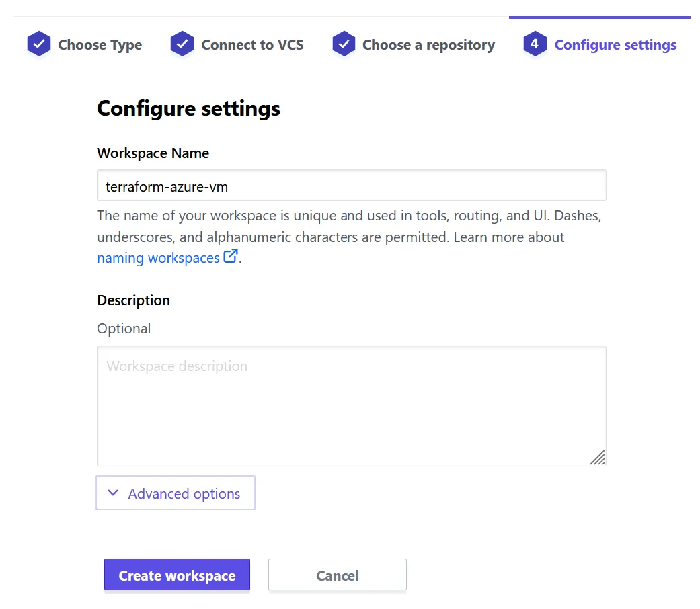Select the Configure settings step label
Image resolution: width=700 pixels, height=609 pixels.
click(x=615, y=45)
